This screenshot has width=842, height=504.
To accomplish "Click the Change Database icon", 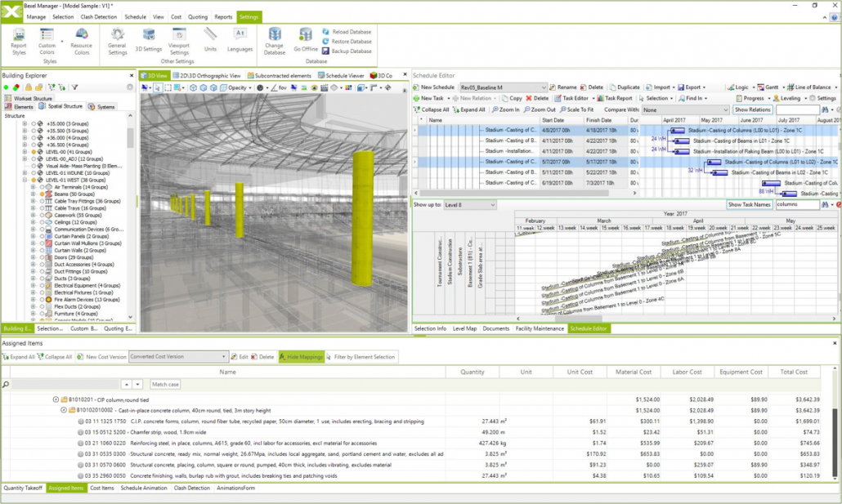I will pyautogui.click(x=275, y=38).
